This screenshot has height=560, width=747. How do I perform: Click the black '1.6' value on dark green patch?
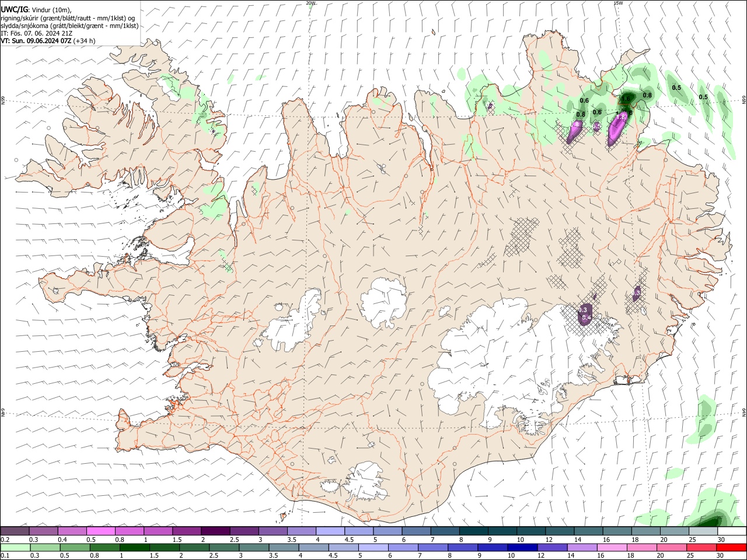coord(626,99)
